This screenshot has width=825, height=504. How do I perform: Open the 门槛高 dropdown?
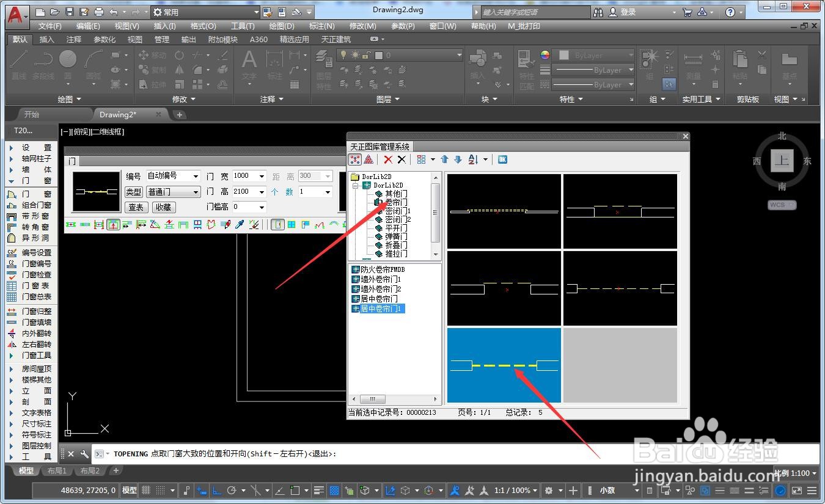pyautogui.click(x=262, y=207)
